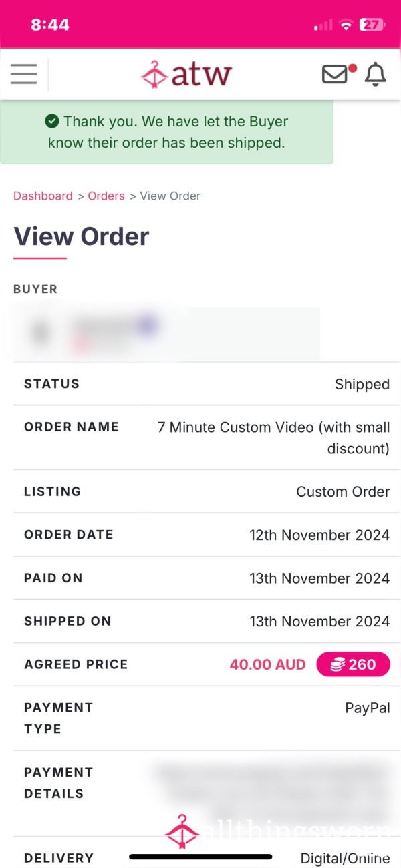Tap the Shipped status value
This screenshot has width=401, height=868.
point(362,384)
